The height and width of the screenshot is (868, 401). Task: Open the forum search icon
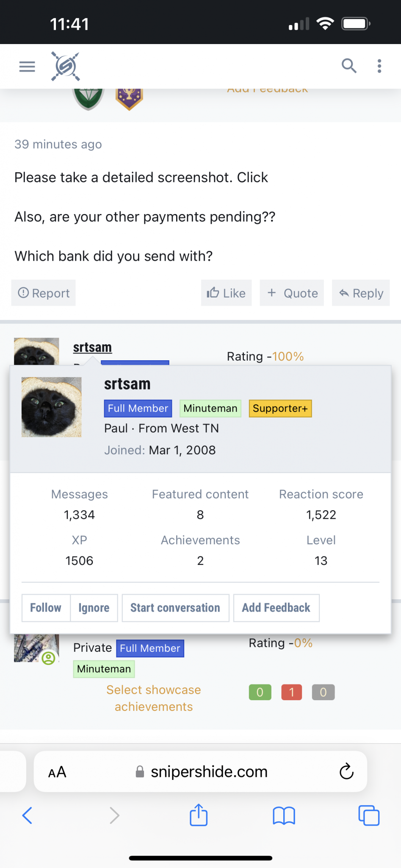click(x=349, y=66)
